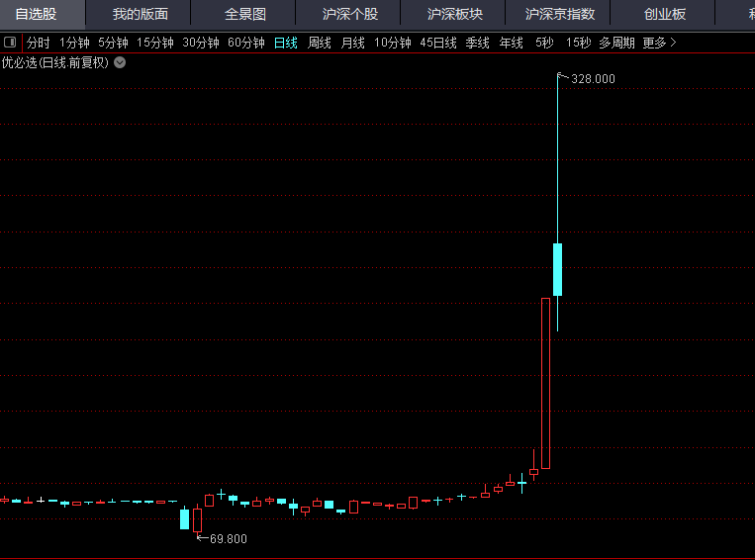Go to the 沪深个股 tab
755x560 pixels.
click(350, 14)
